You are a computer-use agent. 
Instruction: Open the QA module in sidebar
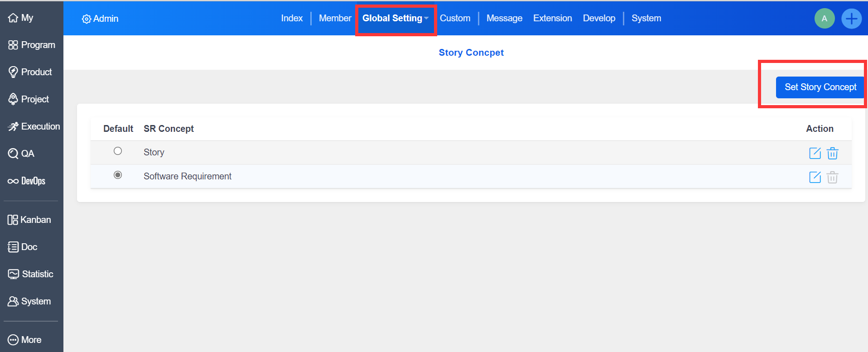[x=21, y=154]
